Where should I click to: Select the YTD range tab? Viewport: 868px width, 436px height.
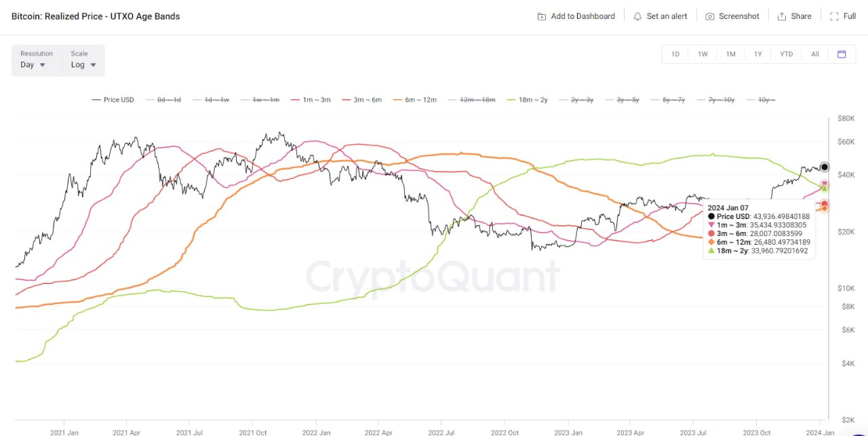(x=786, y=54)
